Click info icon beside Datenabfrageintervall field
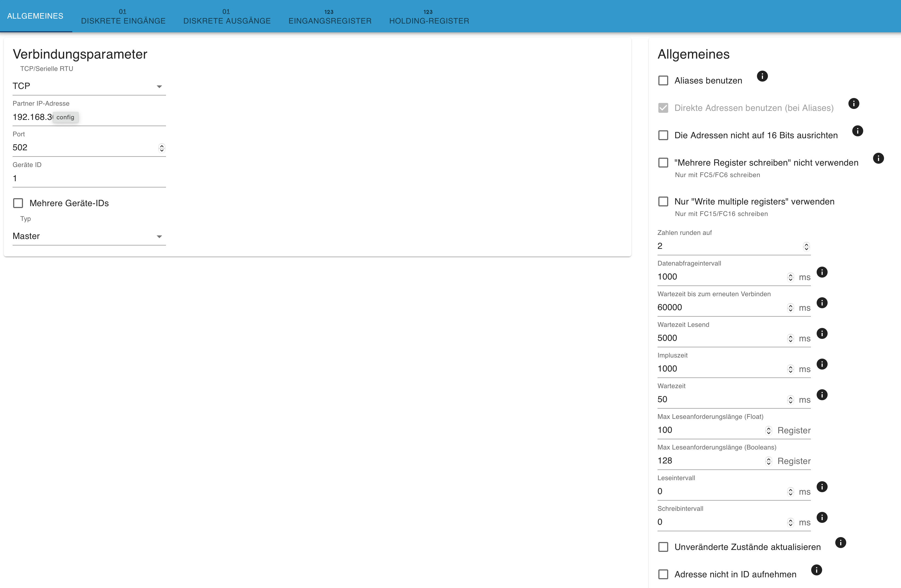The height and width of the screenshot is (588, 901). click(822, 272)
